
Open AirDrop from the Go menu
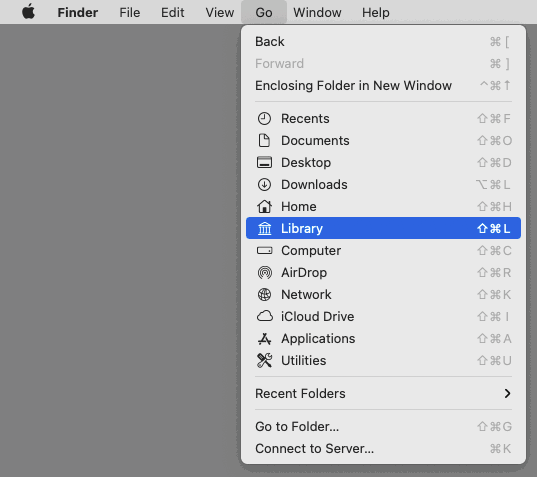383,273
